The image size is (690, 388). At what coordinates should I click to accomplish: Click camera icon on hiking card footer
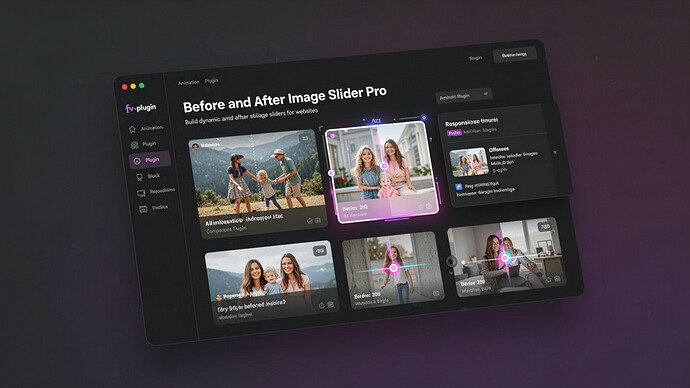(318, 220)
